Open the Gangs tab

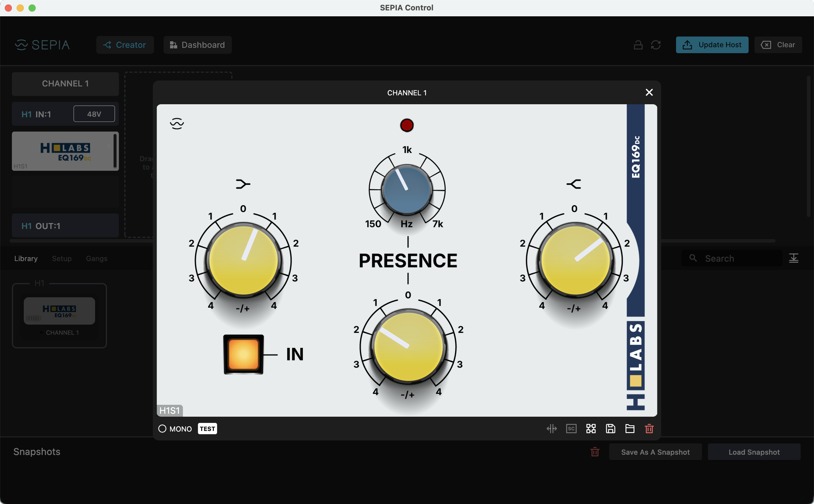tap(96, 259)
